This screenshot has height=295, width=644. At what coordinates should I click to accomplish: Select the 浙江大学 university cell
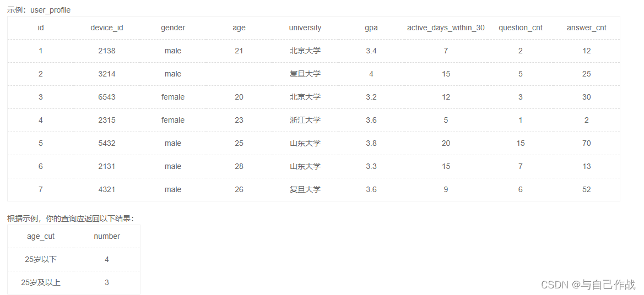point(305,120)
